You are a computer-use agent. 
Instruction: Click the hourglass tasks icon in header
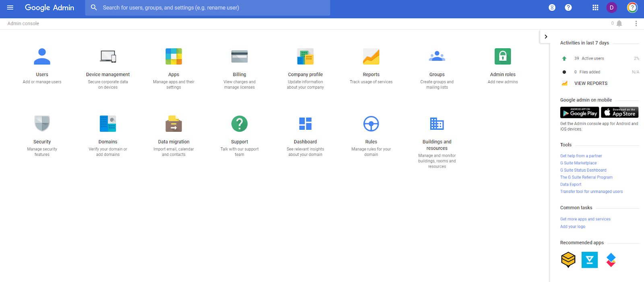pos(552,8)
